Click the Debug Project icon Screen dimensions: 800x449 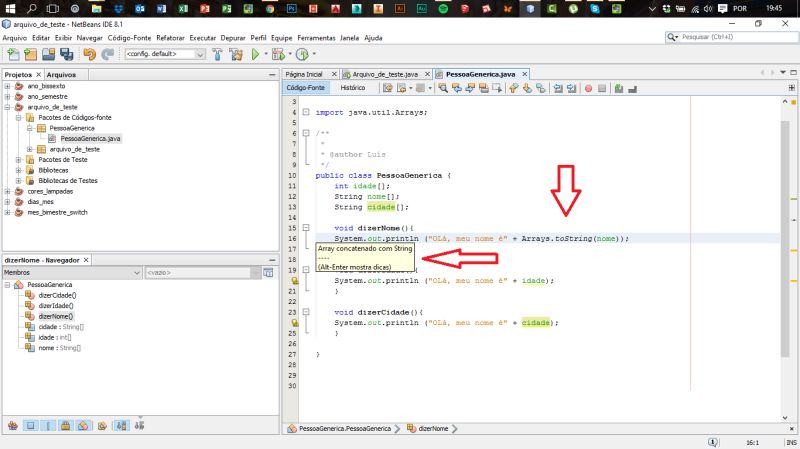[278, 54]
